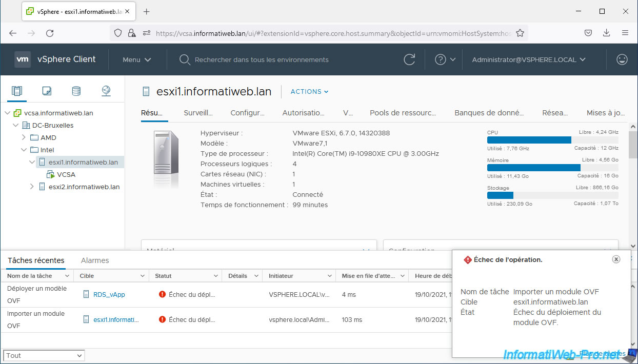The image size is (638, 364).
Task: Click the Mémoire usage bar
Action: coord(552,168)
